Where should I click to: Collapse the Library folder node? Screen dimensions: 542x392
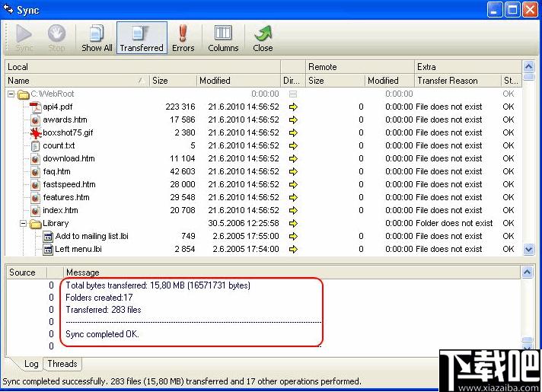click(x=24, y=224)
